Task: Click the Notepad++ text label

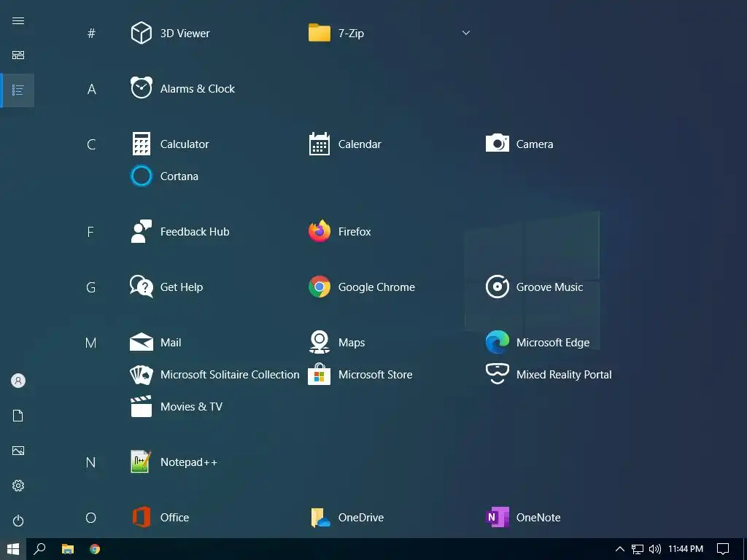Action: coord(189,462)
